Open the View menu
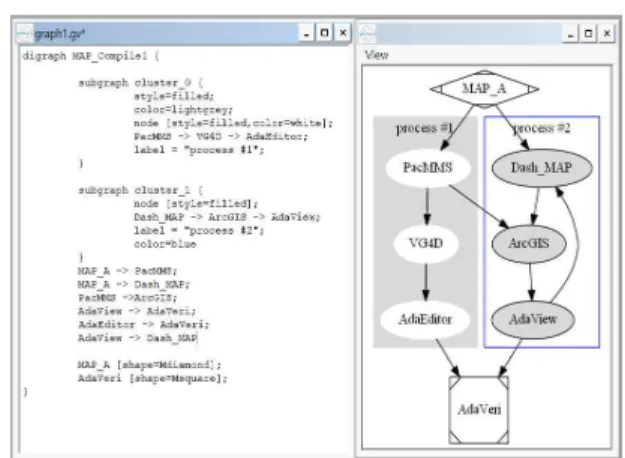The width and height of the screenshot is (625, 458). 377,55
